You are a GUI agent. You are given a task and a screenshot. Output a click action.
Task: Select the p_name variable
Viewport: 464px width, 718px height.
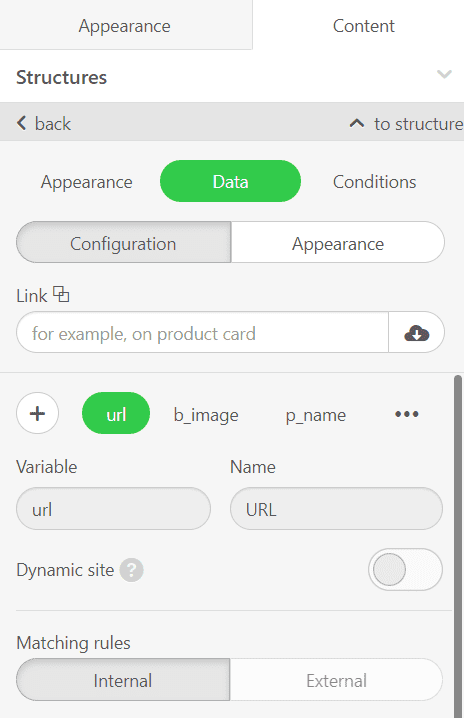[x=316, y=415]
